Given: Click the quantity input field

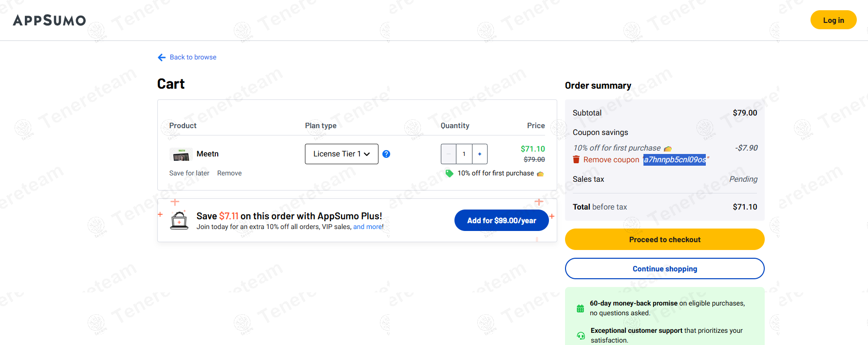Looking at the screenshot, I should [x=464, y=154].
